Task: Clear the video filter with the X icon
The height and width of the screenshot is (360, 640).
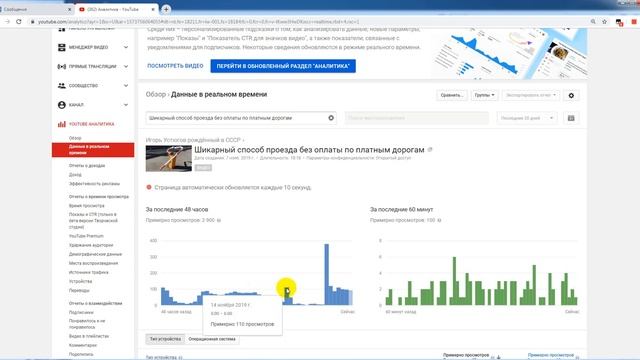Action: click(331, 118)
